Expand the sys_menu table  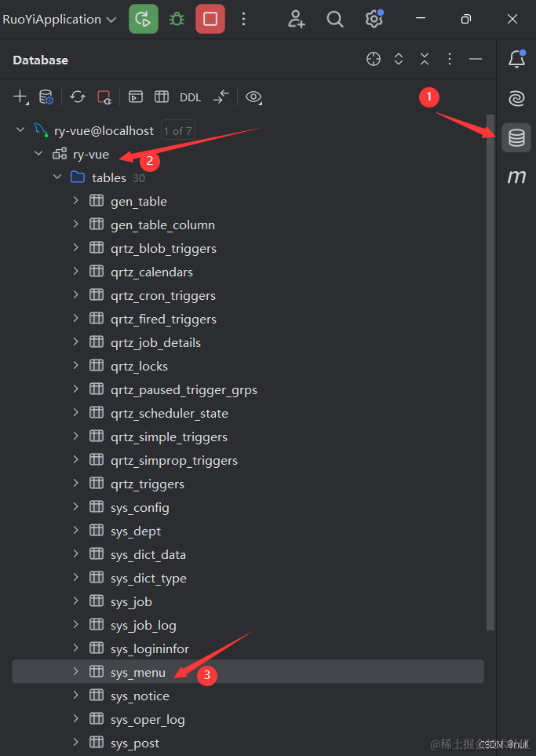coord(76,672)
